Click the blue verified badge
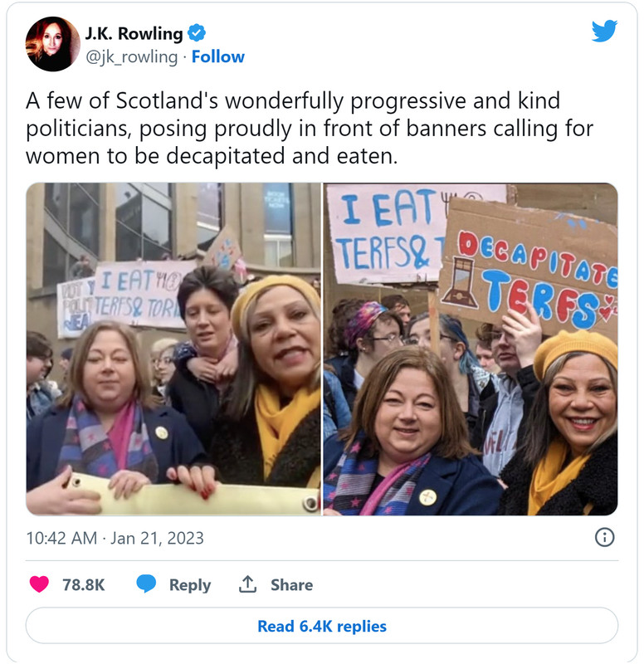This screenshot has width=644, height=664. tap(197, 33)
